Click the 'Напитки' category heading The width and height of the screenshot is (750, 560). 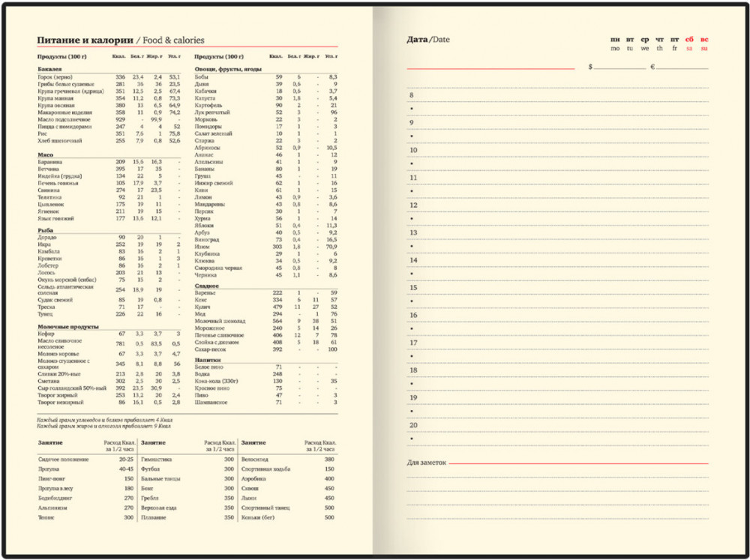pyautogui.click(x=206, y=359)
